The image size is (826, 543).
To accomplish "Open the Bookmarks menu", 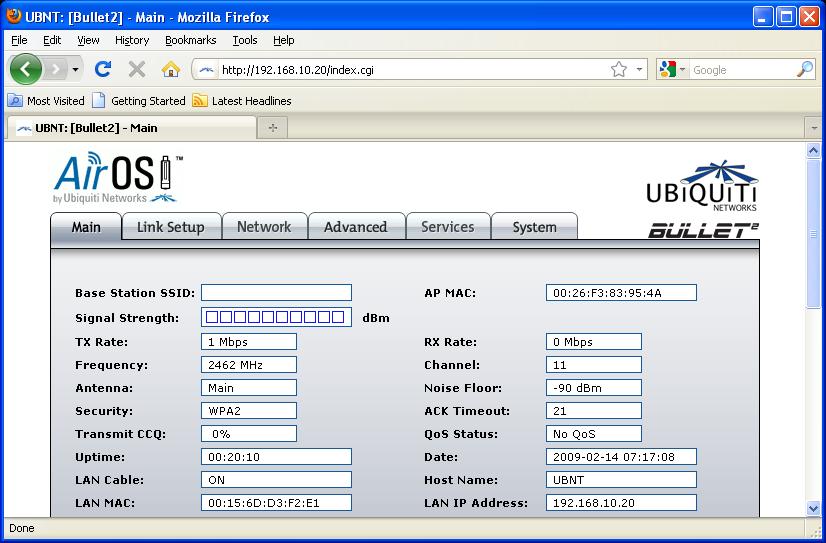I will 190,40.
